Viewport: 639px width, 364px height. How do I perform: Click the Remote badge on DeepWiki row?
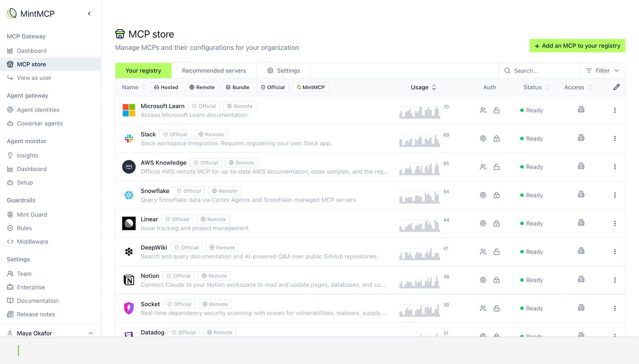click(222, 248)
